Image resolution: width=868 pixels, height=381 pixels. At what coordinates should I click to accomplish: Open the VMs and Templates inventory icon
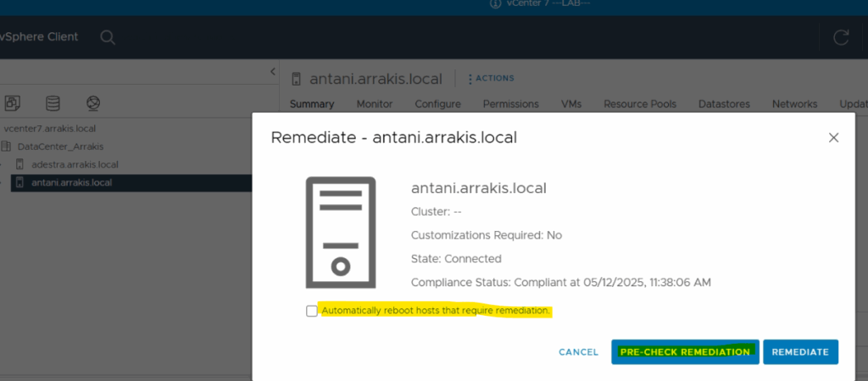(13, 103)
